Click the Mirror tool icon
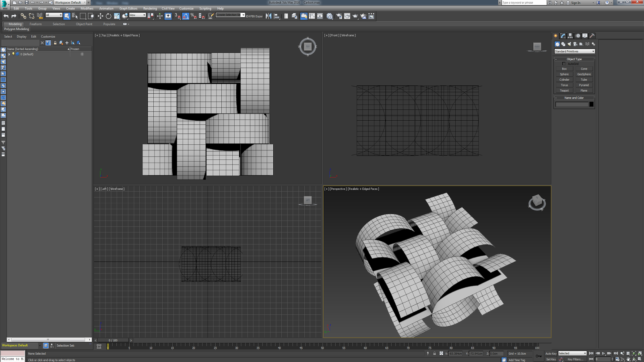Screen dimensions: 644x362 point(268,16)
